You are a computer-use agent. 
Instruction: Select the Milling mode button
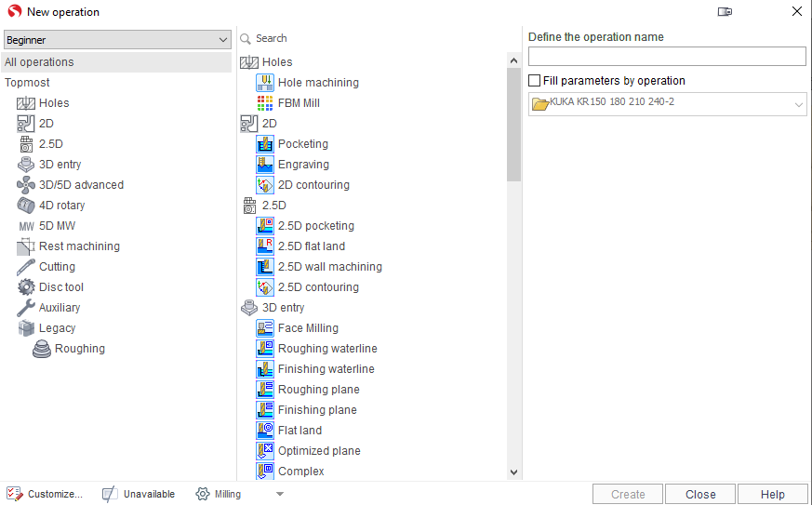point(218,494)
